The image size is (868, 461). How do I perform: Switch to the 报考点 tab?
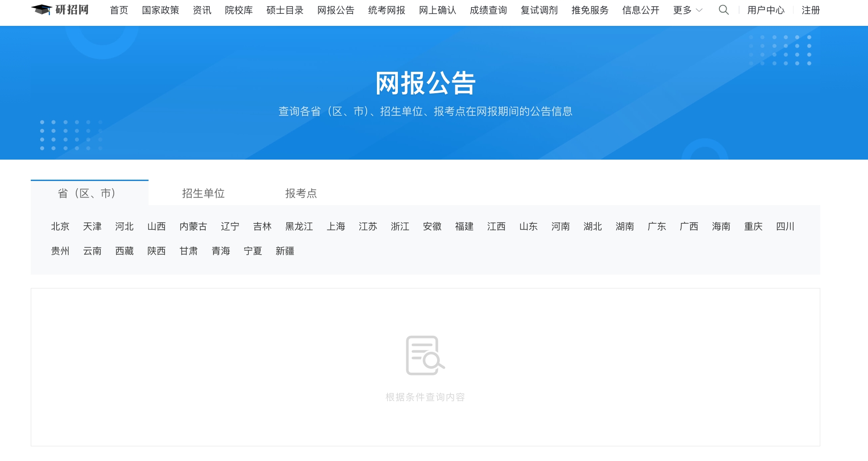point(301,193)
